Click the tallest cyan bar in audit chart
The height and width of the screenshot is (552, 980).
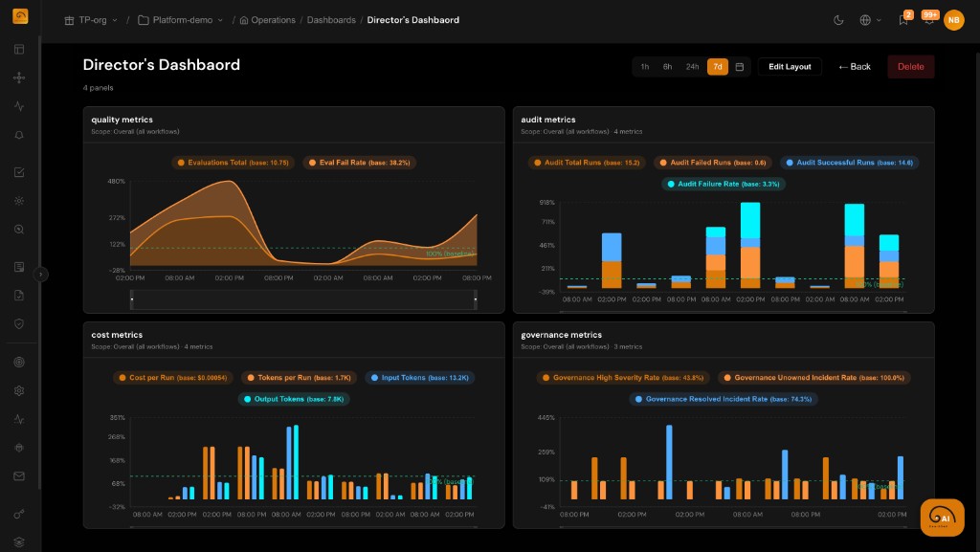(x=750, y=220)
